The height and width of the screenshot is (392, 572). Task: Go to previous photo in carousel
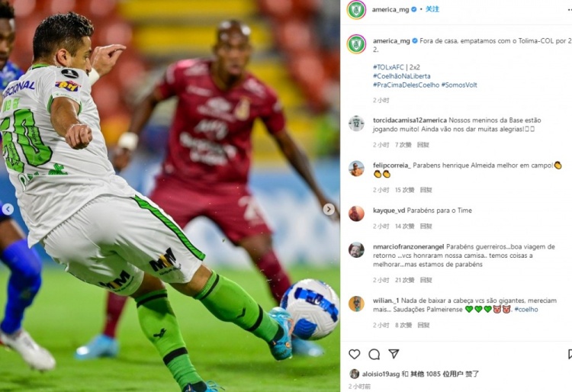coord(8,209)
